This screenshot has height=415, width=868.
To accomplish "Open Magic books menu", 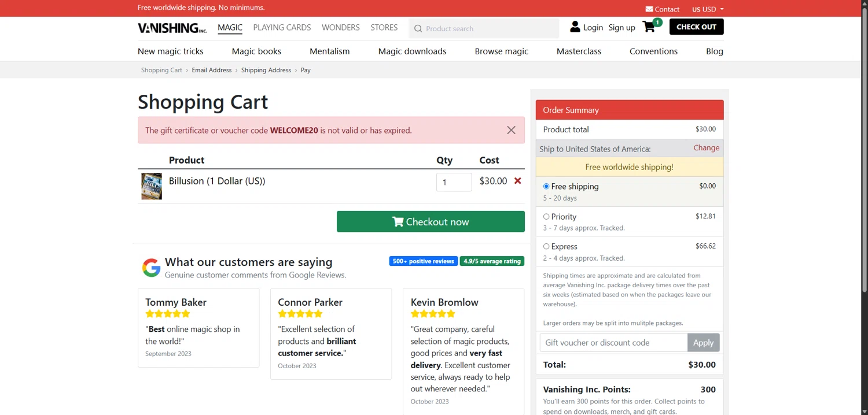I will pyautogui.click(x=256, y=51).
